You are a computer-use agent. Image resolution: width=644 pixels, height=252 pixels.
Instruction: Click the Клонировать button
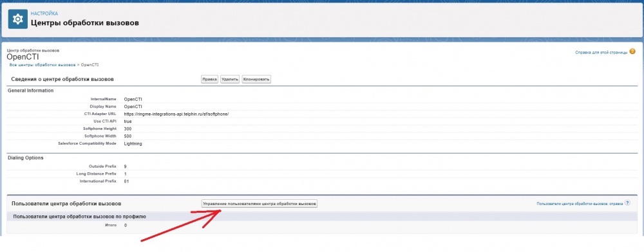pos(256,79)
